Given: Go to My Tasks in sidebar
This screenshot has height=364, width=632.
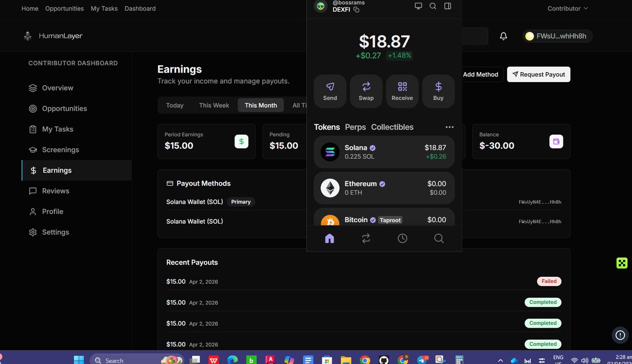Looking at the screenshot, I should [76, 129].
